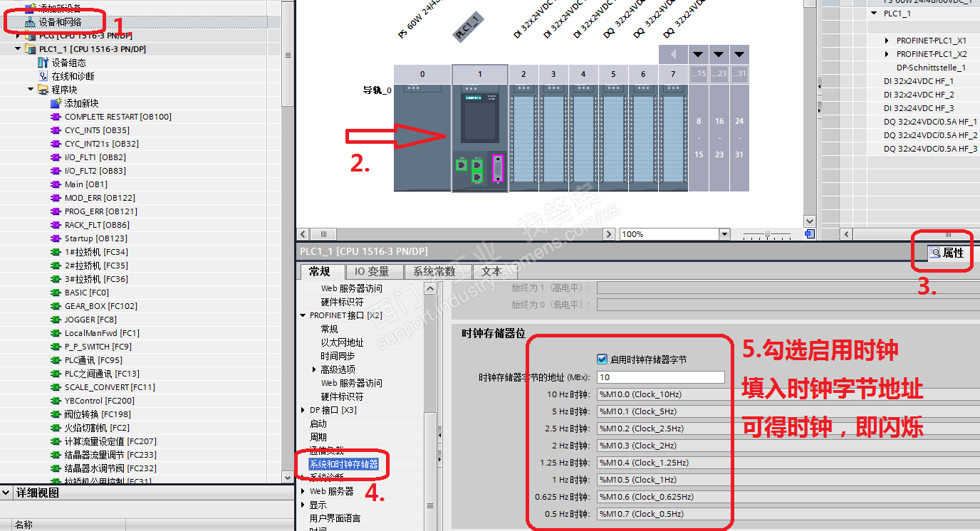Select the CYC_INT21s [OB32] block icon

(56, 144)
